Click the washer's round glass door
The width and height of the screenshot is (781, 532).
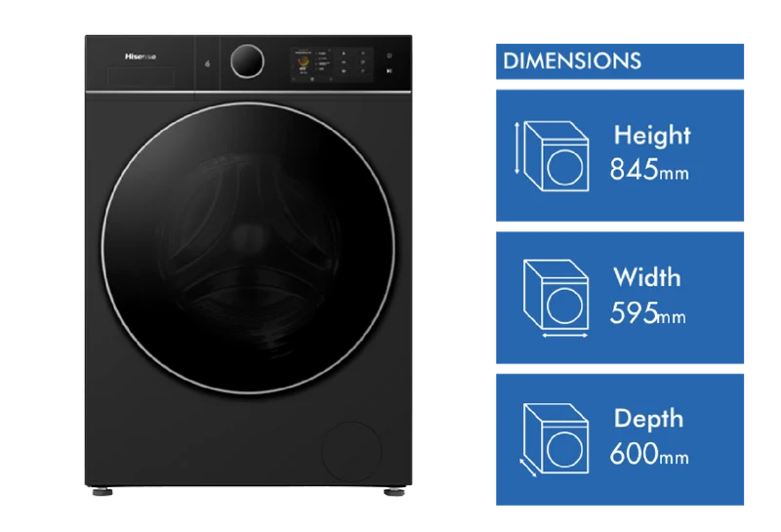tap(248, 248)
